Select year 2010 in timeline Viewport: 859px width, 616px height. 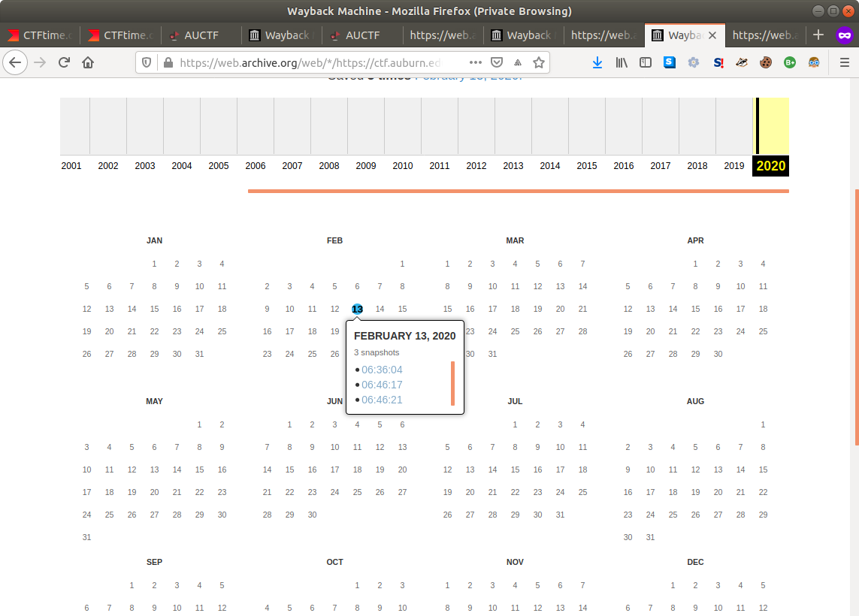pyautogui.click(x=403, y=166)
